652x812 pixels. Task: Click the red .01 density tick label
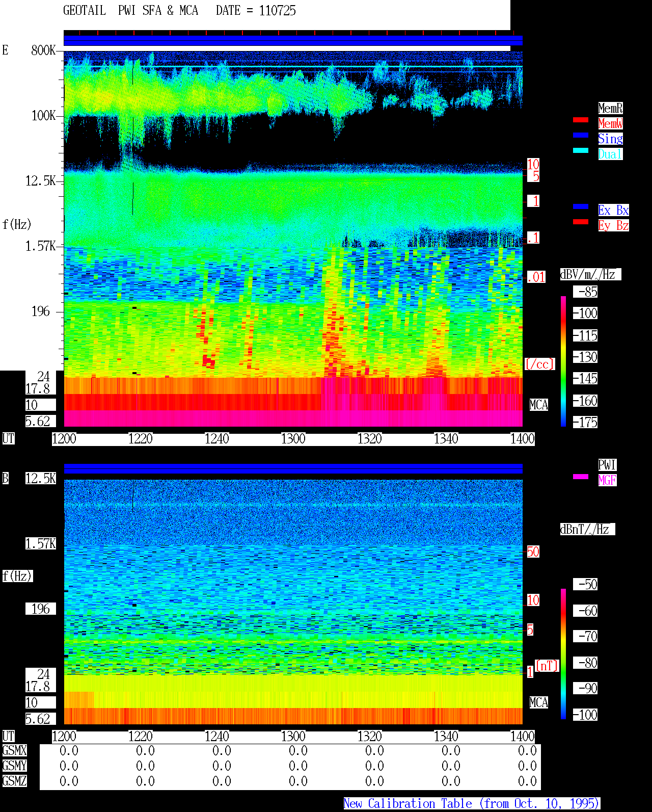pyautogui.click(x=536, y=277)
